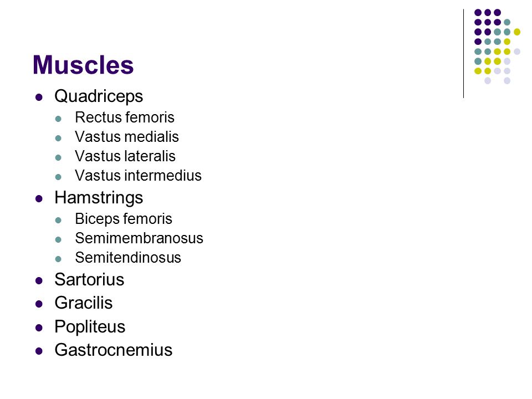
Task: Click the purple bullet beside Quadriceps
Action: coord(39,98)
